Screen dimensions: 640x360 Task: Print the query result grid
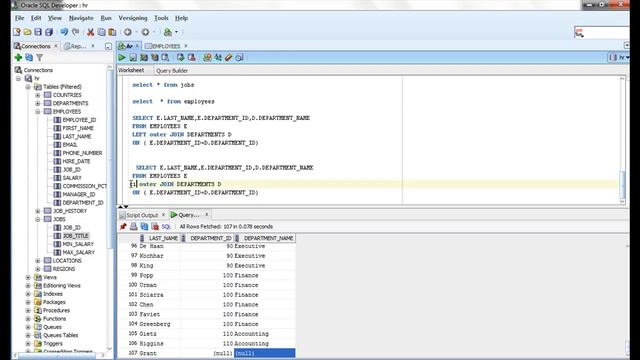pyautogui.click(x=133, y=226)
